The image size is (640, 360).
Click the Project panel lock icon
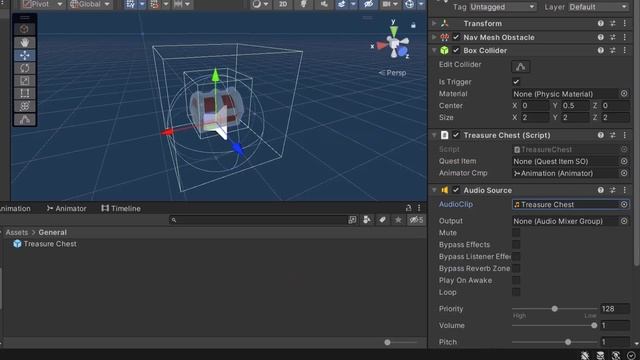[x=409, y=208]
